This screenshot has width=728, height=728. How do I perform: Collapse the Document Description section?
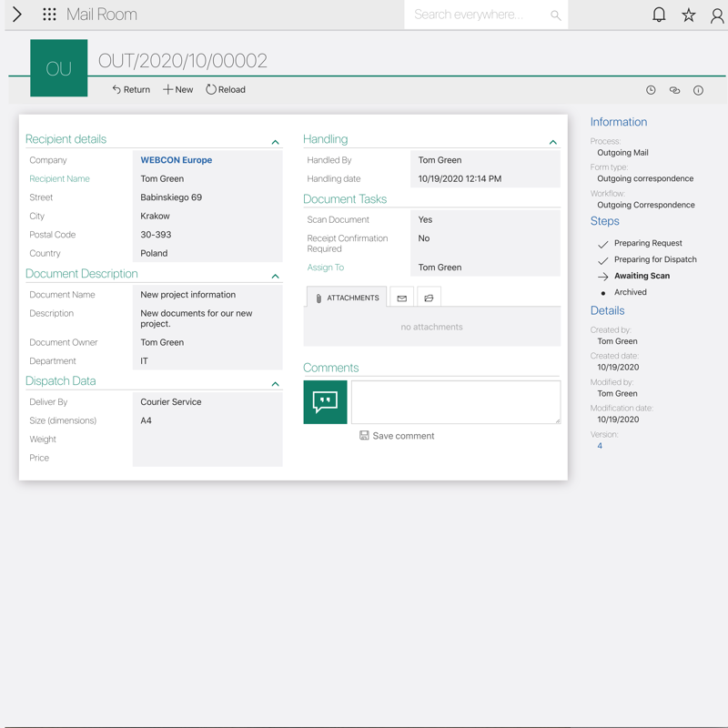pyautogui.click(x=275, y=276)
